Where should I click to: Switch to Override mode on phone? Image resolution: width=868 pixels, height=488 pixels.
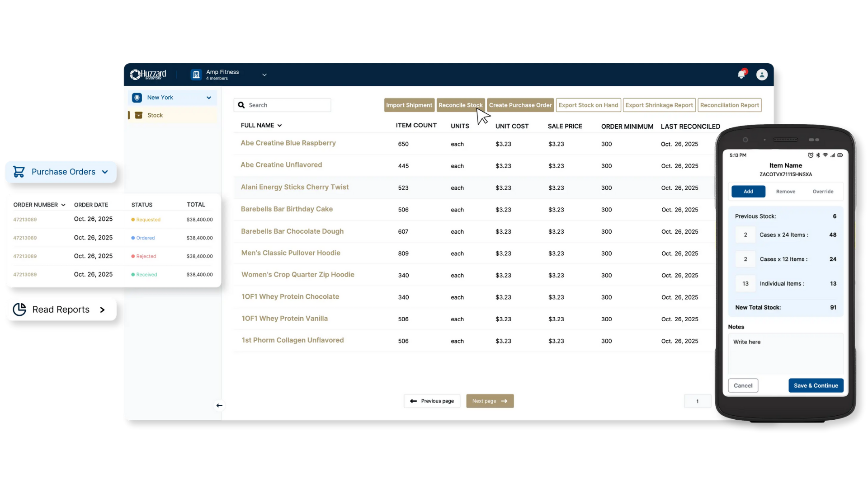click(823, 192)
